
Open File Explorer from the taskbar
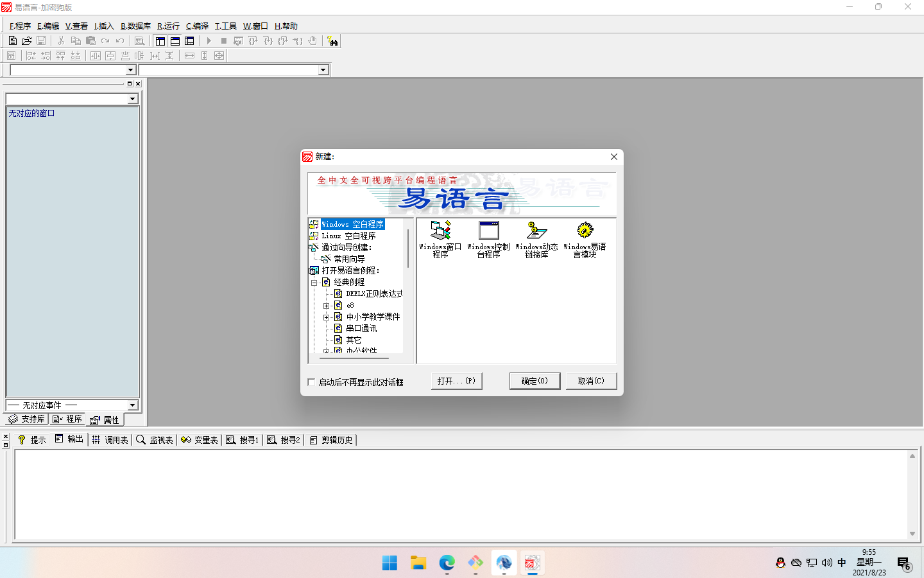pos(418,563)
